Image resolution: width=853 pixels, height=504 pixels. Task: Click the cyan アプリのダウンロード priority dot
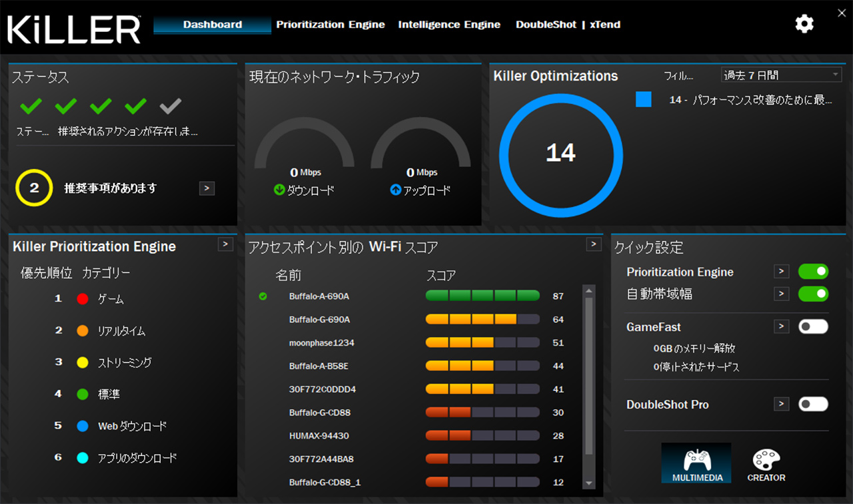click(x=83, y=458)
